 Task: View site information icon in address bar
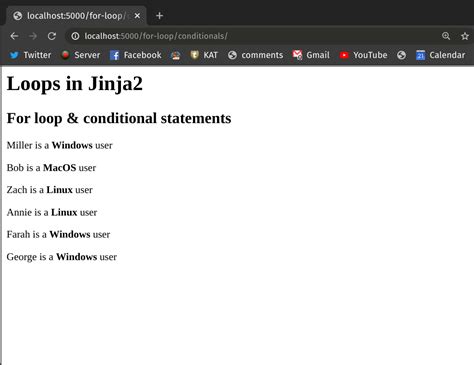75,36
